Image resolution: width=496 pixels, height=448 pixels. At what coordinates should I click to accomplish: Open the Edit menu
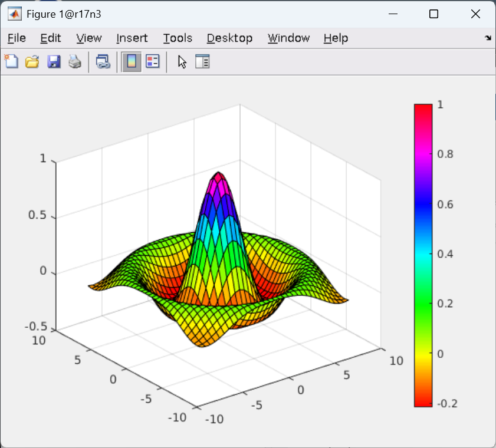pos(51,38)
